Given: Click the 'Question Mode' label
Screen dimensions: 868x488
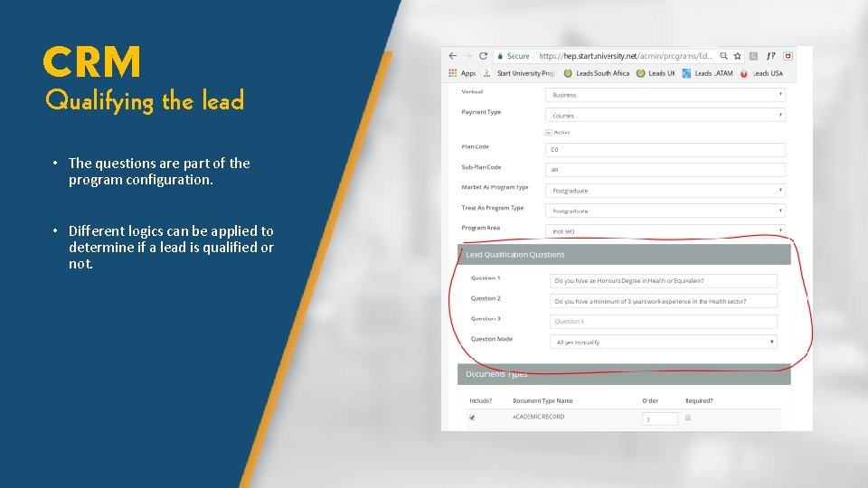Looking at the screenshot, I should 492,339.
